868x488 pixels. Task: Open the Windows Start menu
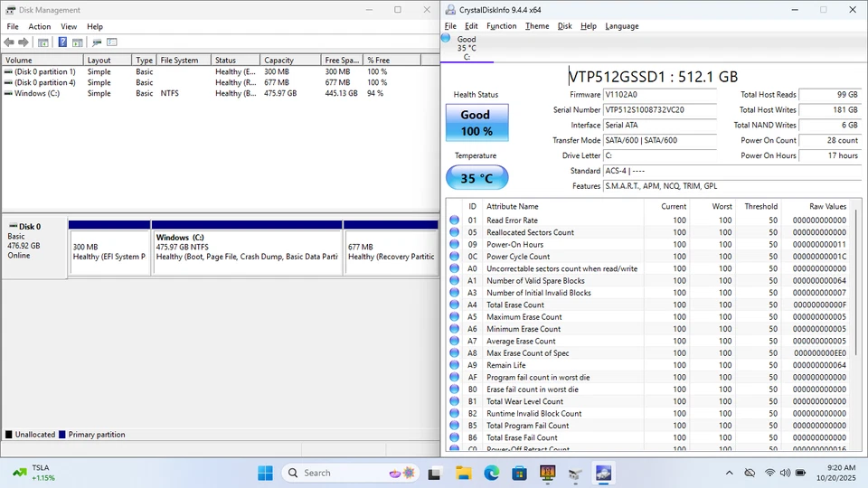[x=265, y=473]
